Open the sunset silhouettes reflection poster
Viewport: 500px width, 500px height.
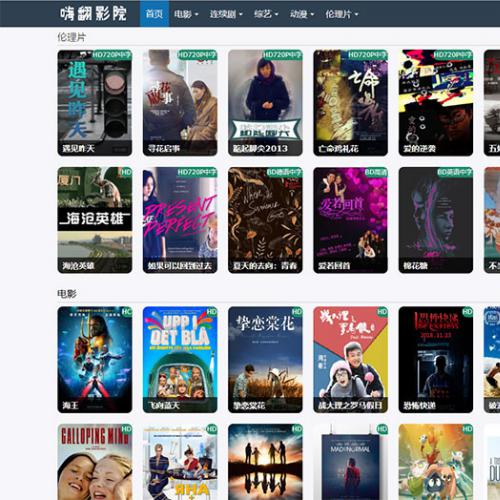(x=265, y=462)
